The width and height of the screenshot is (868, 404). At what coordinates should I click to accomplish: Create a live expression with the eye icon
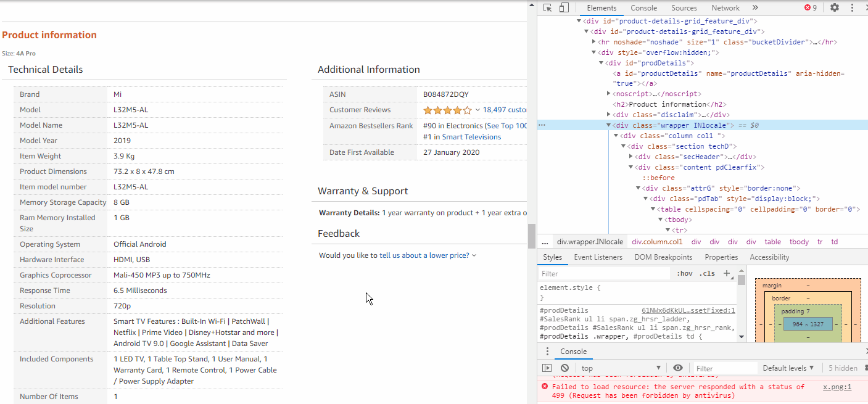[678, 368]
